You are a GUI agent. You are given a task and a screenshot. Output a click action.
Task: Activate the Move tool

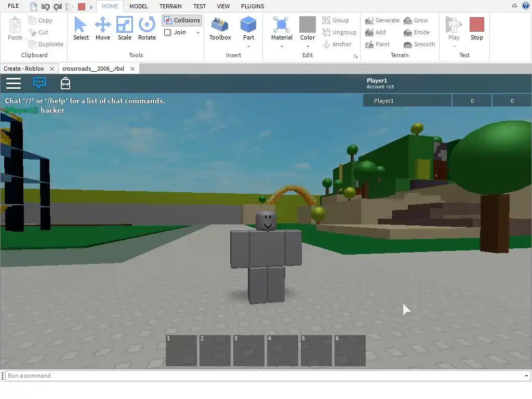(103, 29)
